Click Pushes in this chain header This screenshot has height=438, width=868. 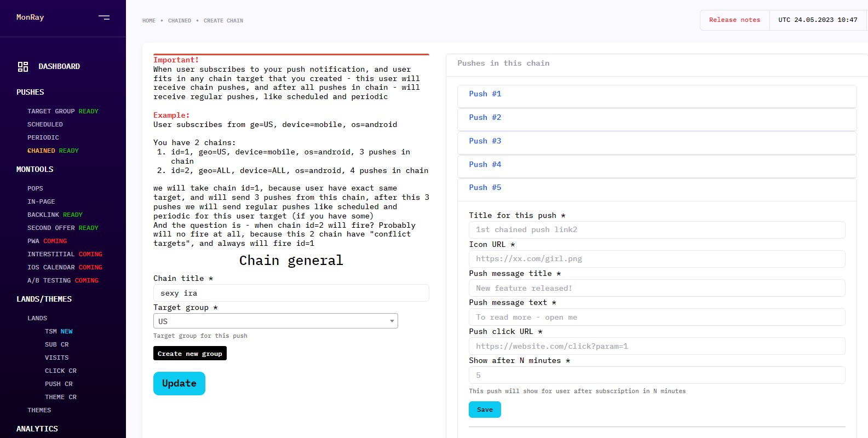tap(503, 64)
